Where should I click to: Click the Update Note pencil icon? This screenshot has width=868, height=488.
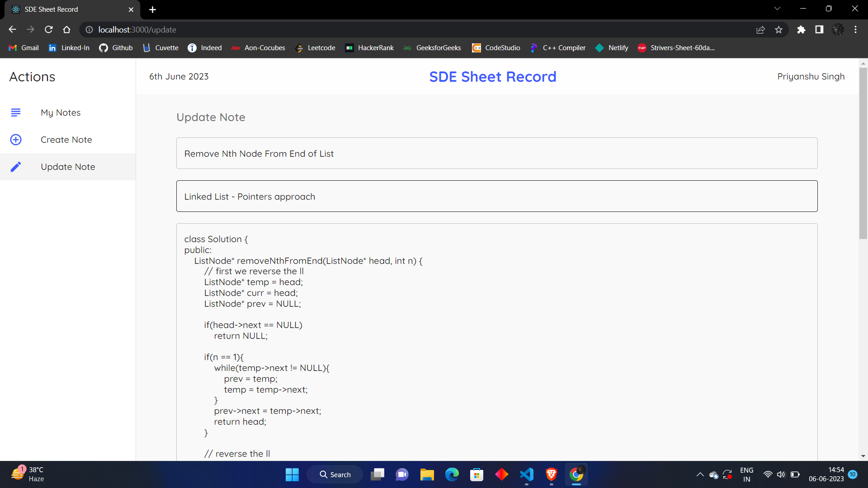click(15, 166)
